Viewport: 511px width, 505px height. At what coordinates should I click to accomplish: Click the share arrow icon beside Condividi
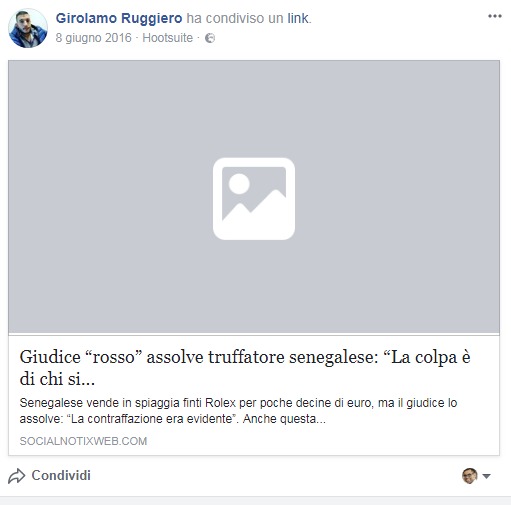pyautogui.click(x=16, y=476)
